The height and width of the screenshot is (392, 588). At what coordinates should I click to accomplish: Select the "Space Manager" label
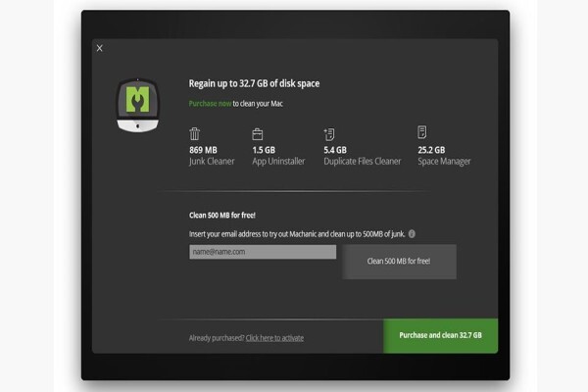444,162
